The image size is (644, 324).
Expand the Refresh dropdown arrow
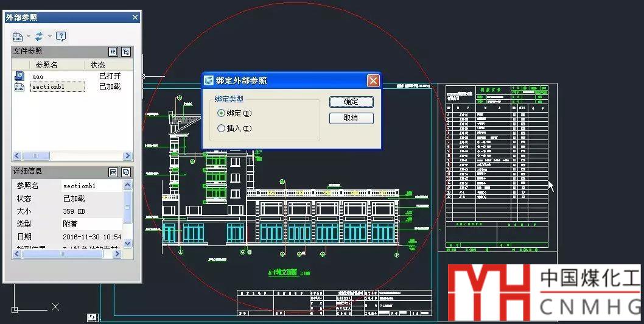coord(49,37)
